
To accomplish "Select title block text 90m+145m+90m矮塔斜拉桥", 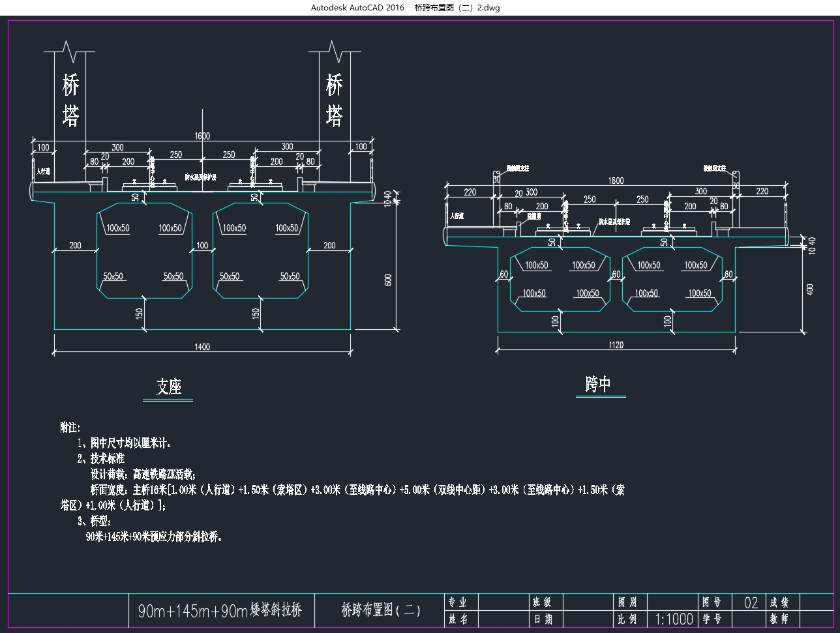I will pos(220,611).
